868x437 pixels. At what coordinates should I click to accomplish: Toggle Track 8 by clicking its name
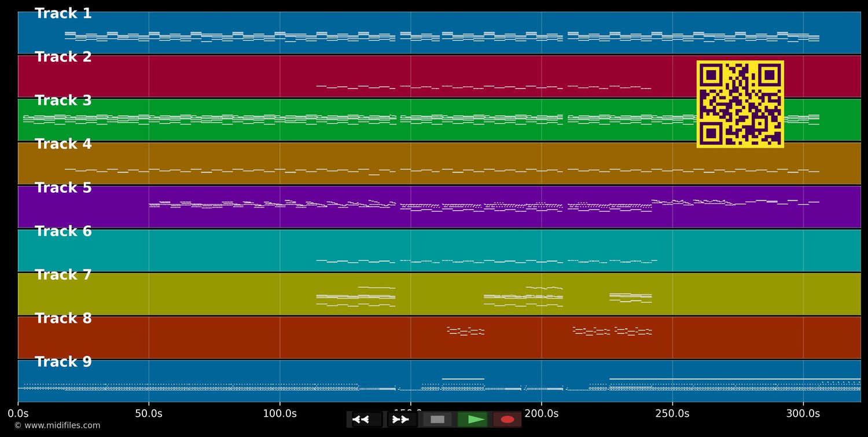pyautogui.click(x=62, y=318)
